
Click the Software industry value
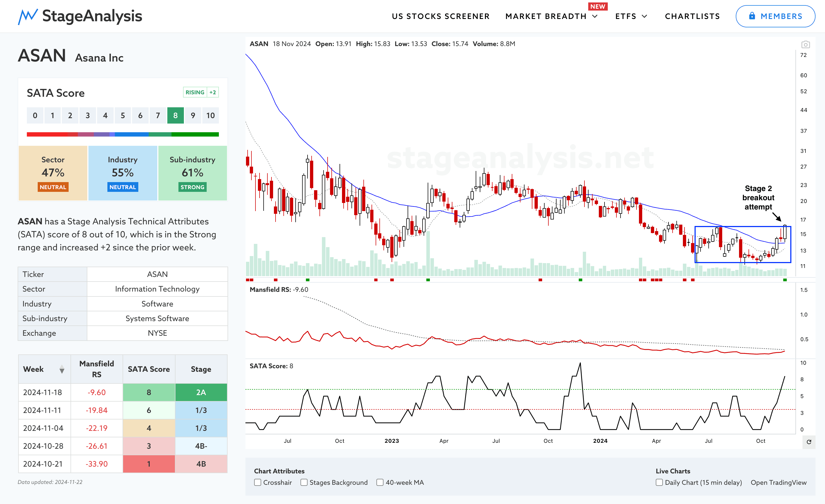157,304
